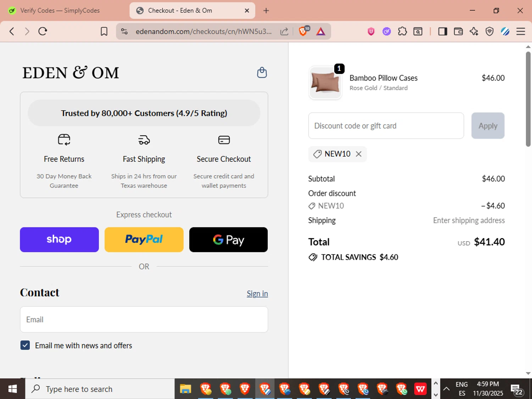The image size is (532, 399).
Task: Click the NEW10 discount tag chip
Action: click(337, 154)
